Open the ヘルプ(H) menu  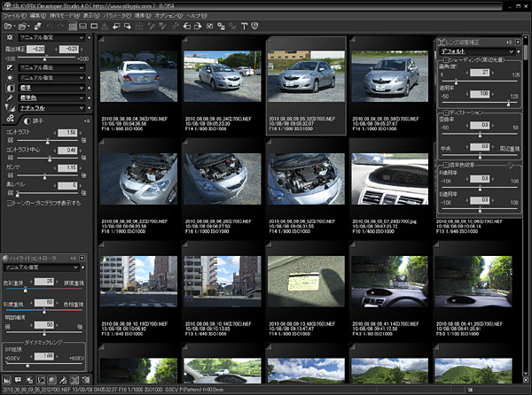click(x=197, y=16)
